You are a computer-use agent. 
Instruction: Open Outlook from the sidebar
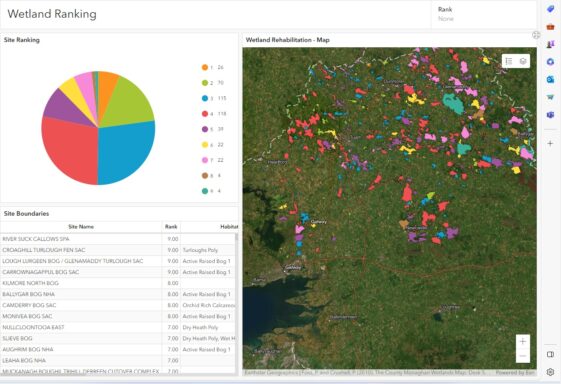(x=550, y=79)
